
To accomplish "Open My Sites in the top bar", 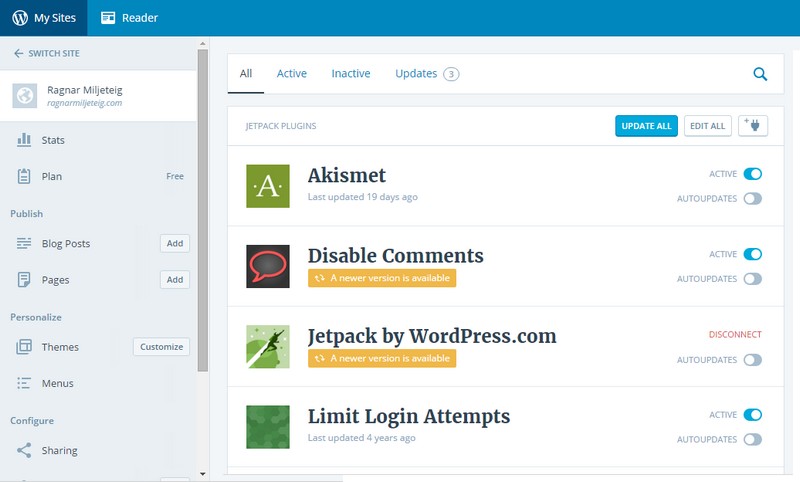I will pyautogui.click(x=44, y=18).
